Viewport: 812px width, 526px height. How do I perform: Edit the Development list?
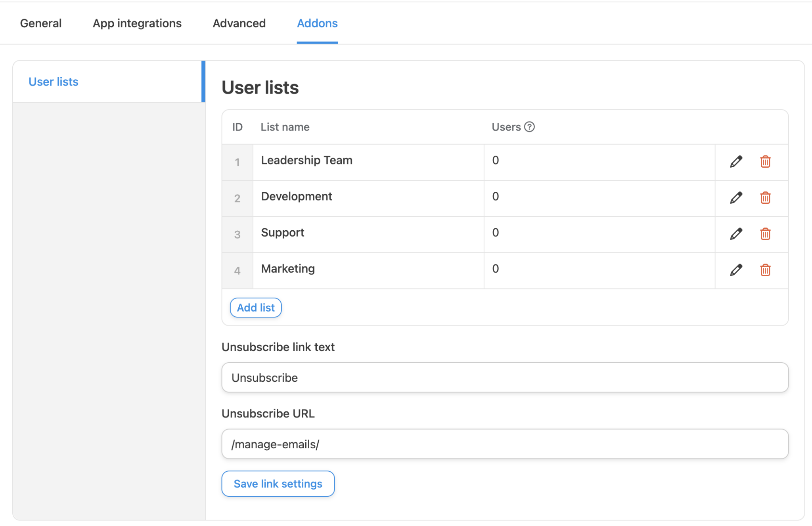click(x=735, y=198)
